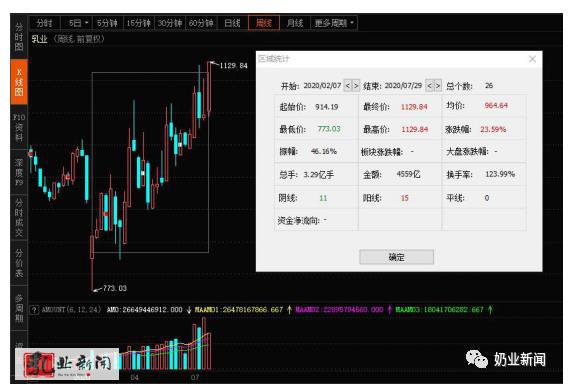Click the 振幅 value 46.16%
Screen dimensions: 571x391
(x=324, y=151)
